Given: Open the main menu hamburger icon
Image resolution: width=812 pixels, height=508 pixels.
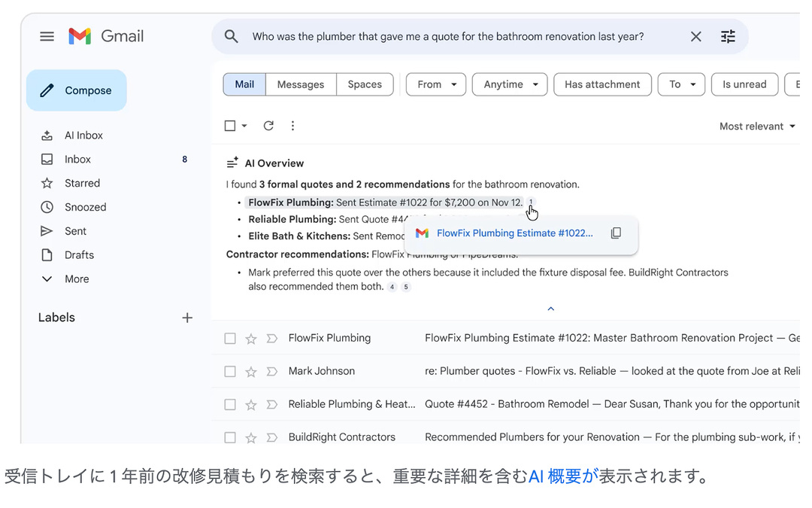Looking at the screenshot, I should pos(47,36).
